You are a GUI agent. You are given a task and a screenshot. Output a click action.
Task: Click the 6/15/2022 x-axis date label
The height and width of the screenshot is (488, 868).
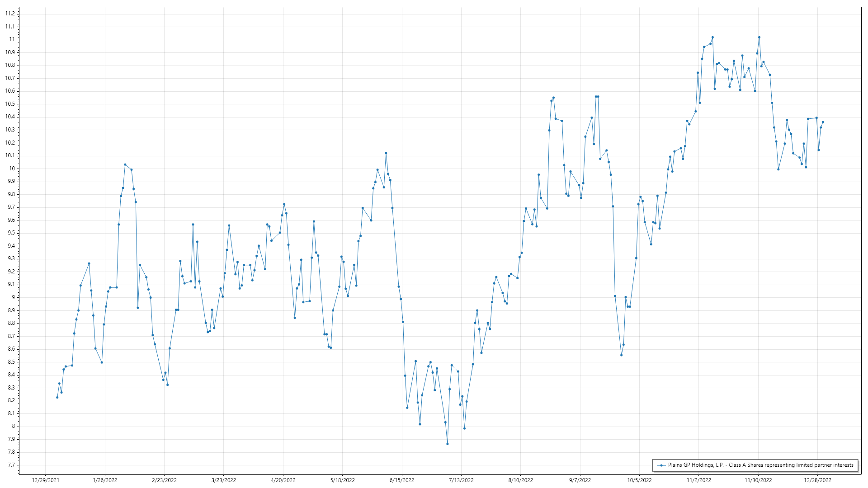[402, 480]
